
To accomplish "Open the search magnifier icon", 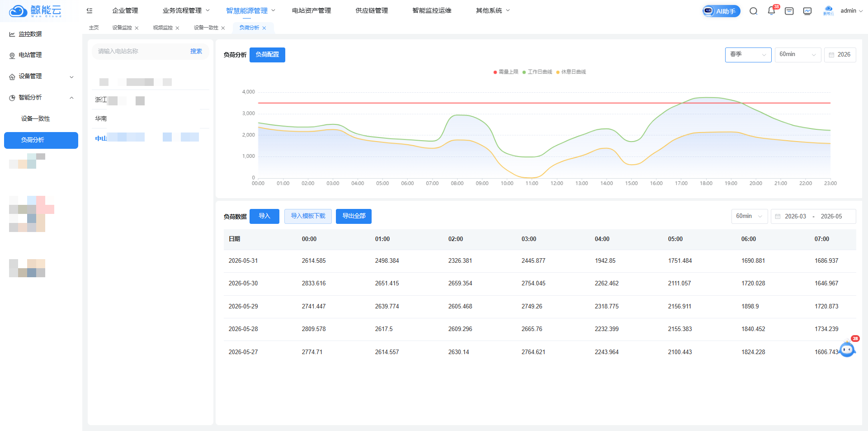I will [x=753, y=11].
